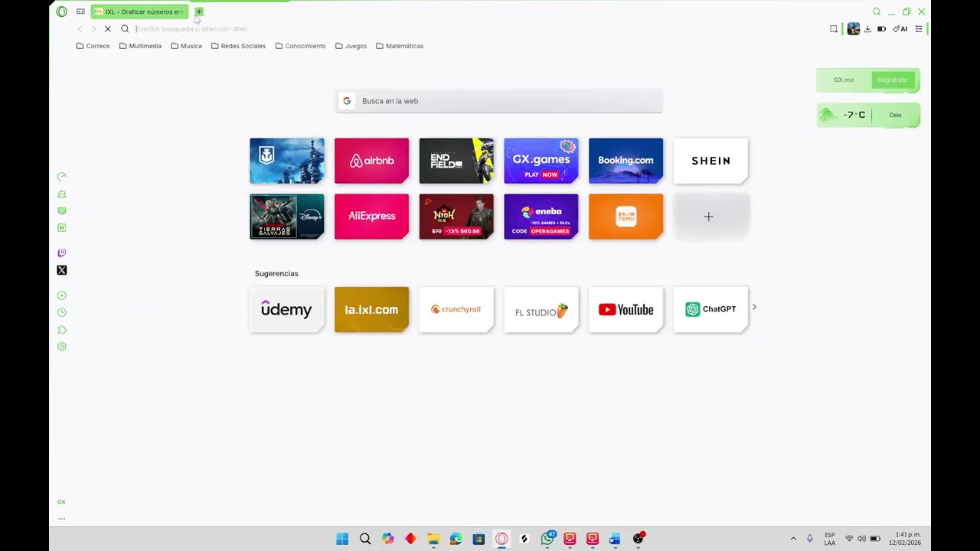Open the Udemy suggestion tile
Image resolution: width=980 pixels, height=551 pixels.
click(x=287, y=309)
